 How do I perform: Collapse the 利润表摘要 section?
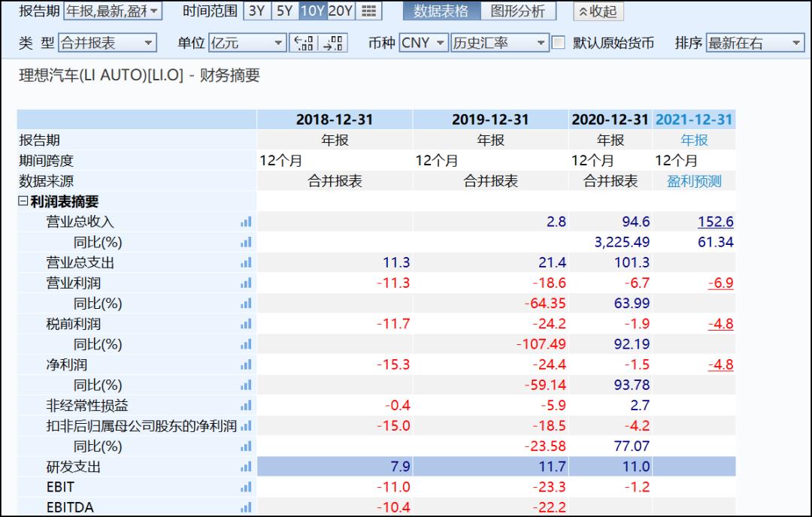23,201
